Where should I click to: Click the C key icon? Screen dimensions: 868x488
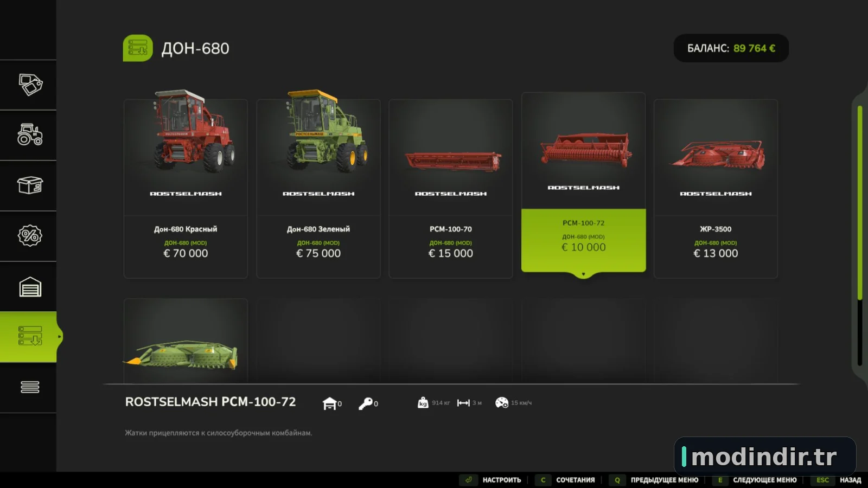click(543, 480)
